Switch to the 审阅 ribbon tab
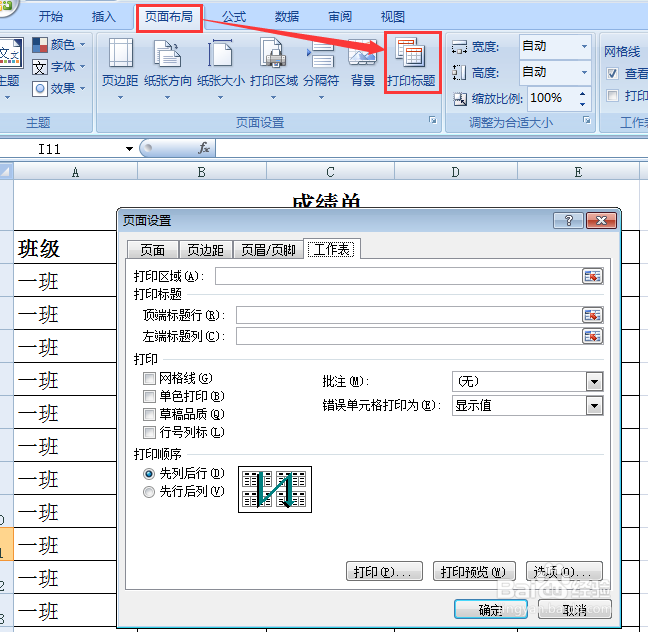The image size is (648, 632). click(x=340, y=17)
